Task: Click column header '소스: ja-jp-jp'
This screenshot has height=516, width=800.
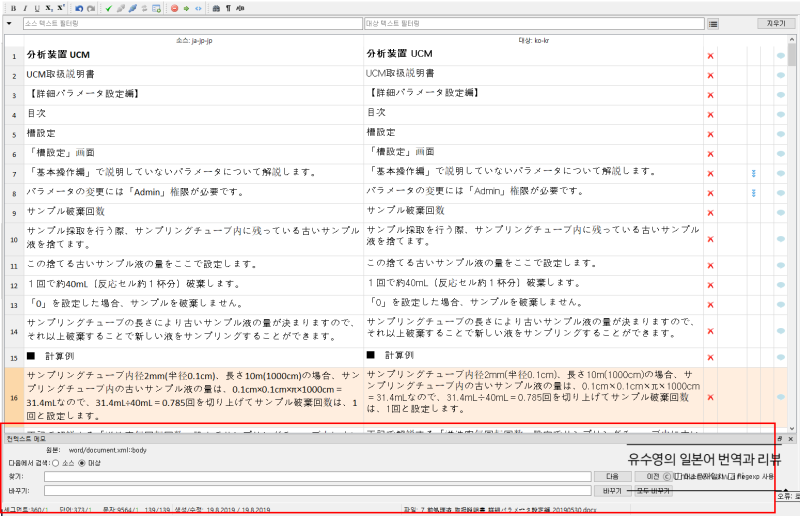Action: point(194,40)
